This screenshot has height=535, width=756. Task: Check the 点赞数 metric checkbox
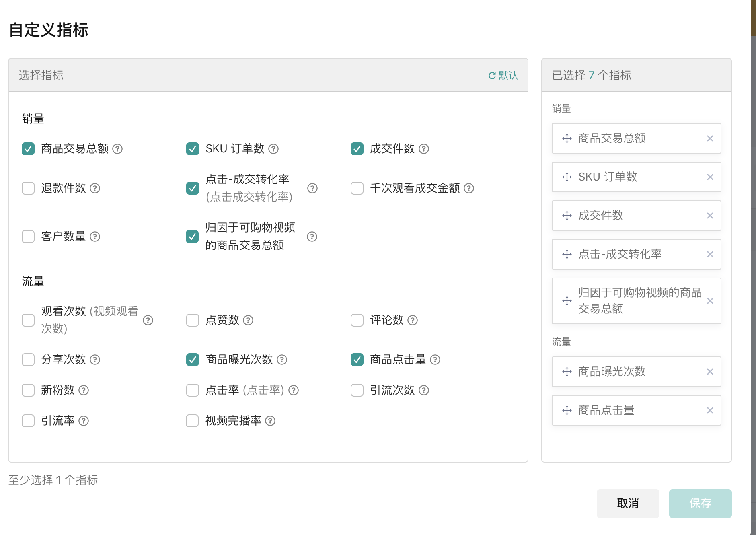pos(193,320)
